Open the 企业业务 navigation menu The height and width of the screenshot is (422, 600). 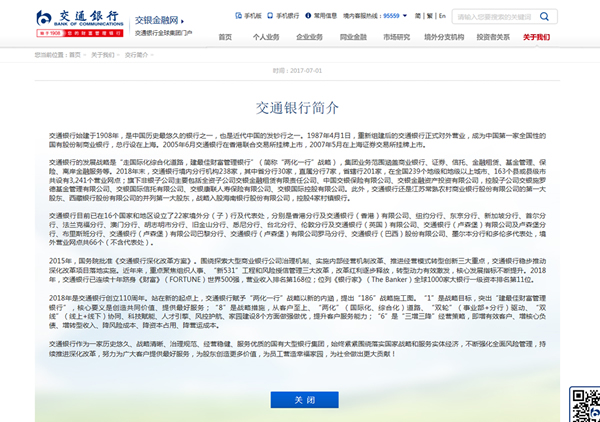pyautogui.click(x=309, y=37)
